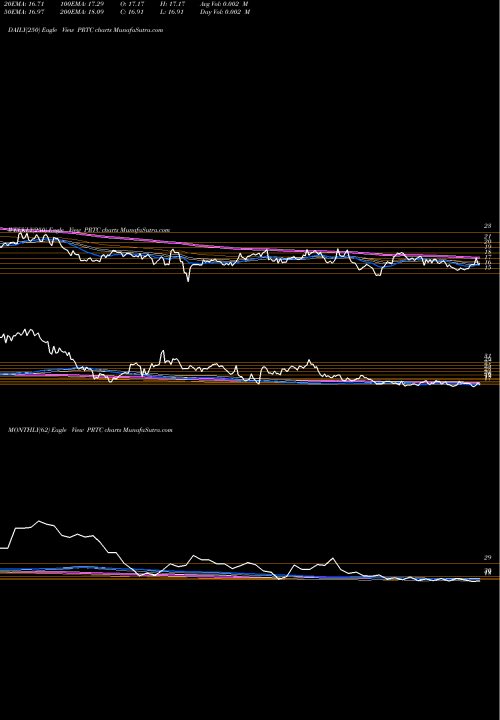Select the Avg Vol: 0.002 M text
This screenshot has width=500, height=720.
pyautogui.click(x=225, y=4)
